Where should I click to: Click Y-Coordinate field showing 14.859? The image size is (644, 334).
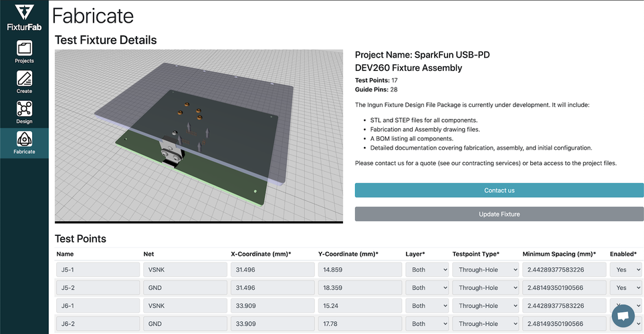(x=360, y=270)
